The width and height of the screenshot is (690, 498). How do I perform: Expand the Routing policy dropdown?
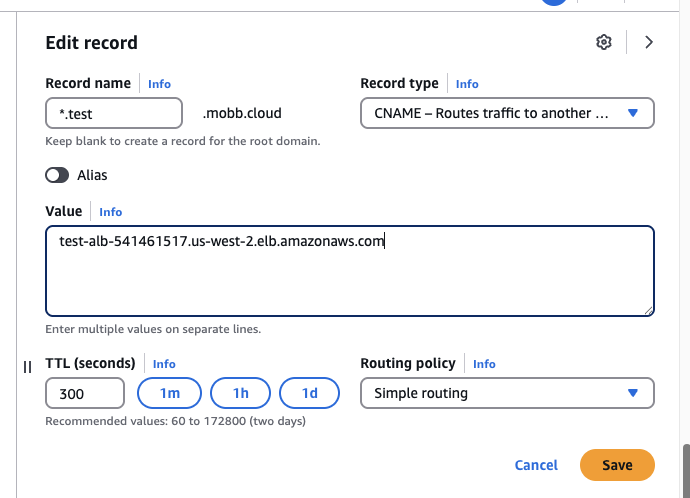tap(507, 393)
